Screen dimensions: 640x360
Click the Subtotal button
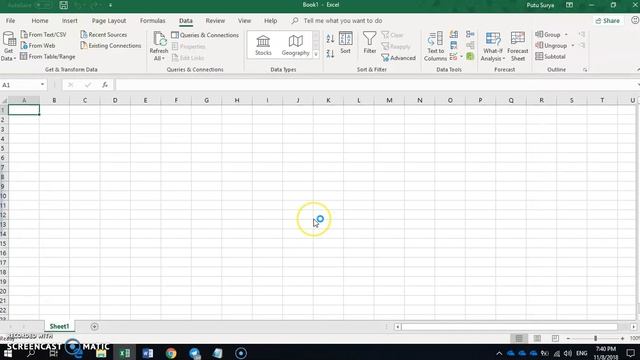550,57
